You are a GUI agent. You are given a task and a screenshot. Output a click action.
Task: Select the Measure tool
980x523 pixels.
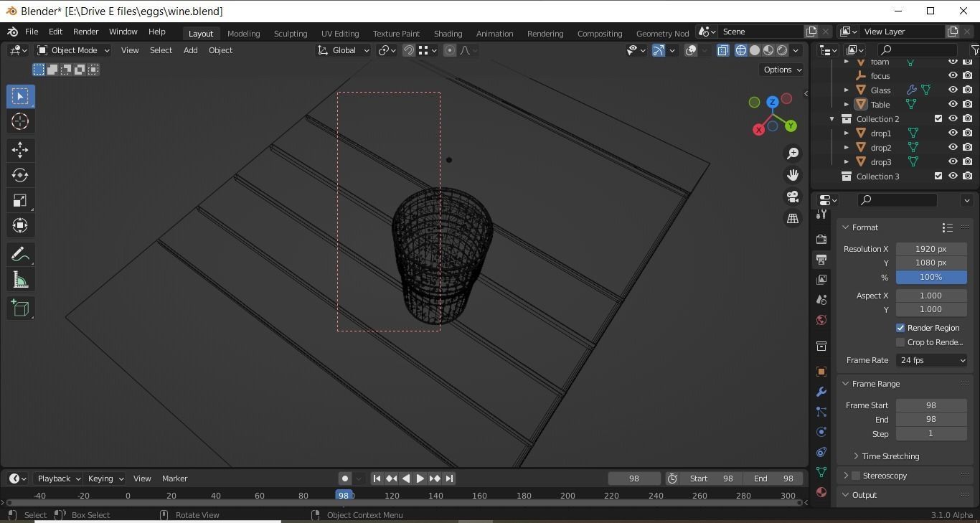point(20,281)
